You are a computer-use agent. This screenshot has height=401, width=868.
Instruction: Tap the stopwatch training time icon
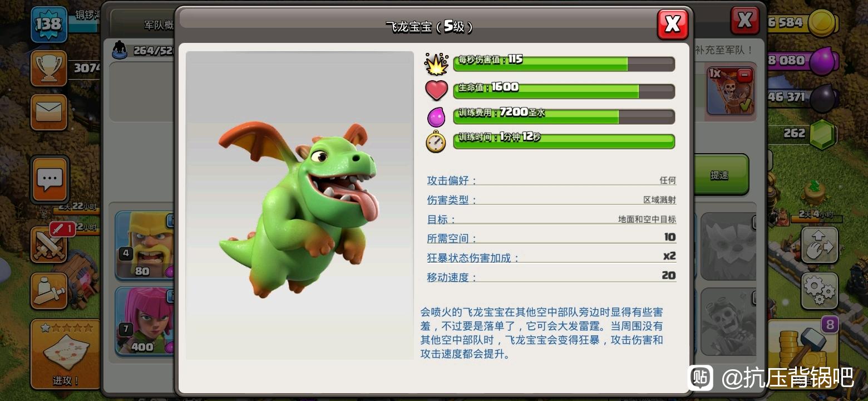coord(436,141)
